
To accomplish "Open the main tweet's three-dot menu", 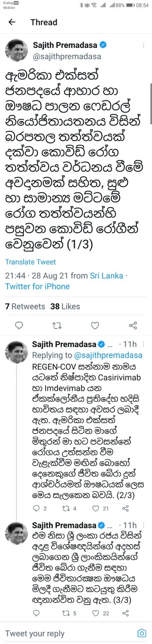I will 144,45.
